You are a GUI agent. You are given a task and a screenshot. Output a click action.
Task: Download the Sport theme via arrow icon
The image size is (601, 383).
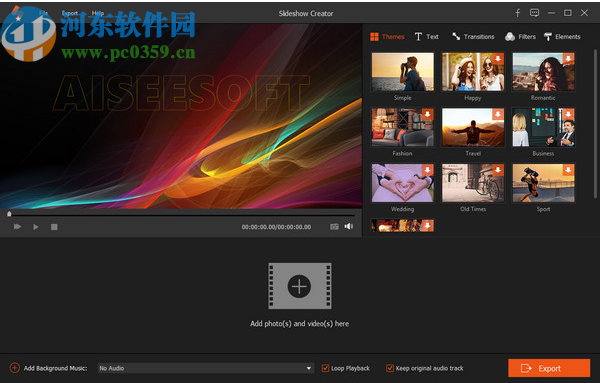pos(568,170)
